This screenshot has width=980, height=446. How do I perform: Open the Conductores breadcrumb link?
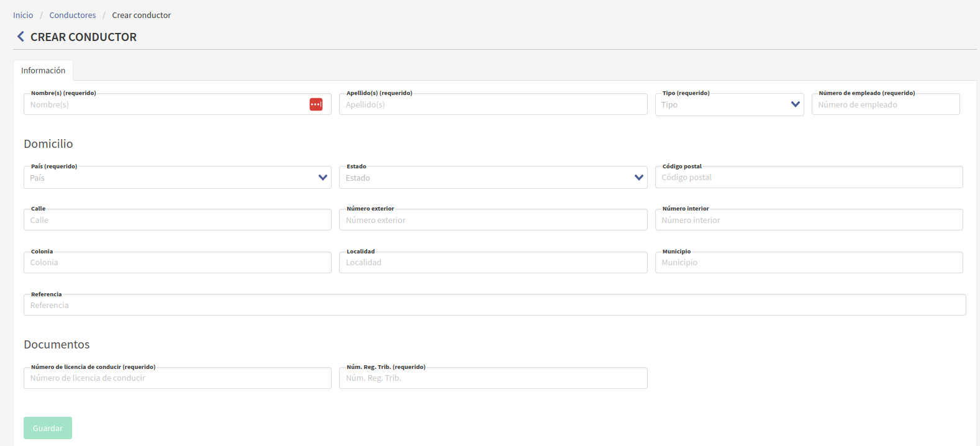coord(73,15)
